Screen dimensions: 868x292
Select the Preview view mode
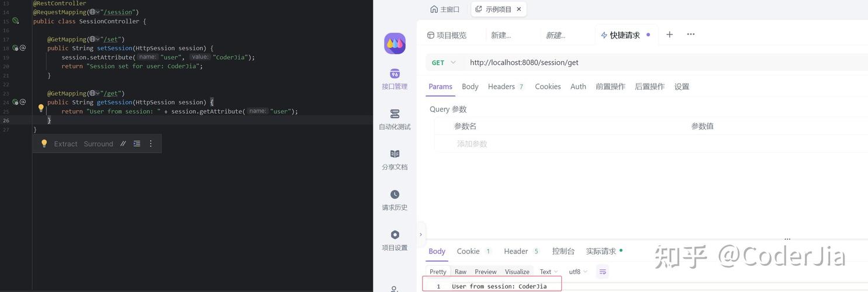tap(485, 272)
